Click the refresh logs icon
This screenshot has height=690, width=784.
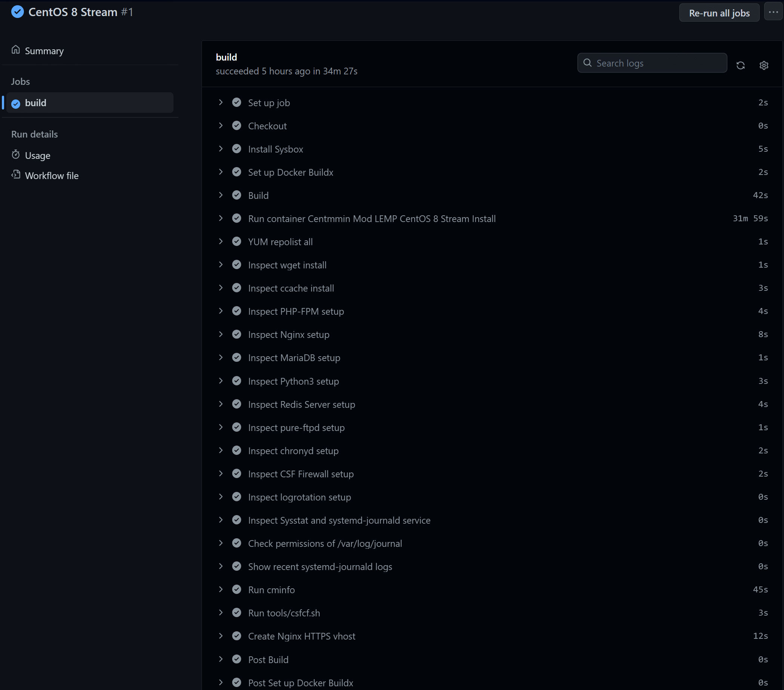(x=740, y=65)
